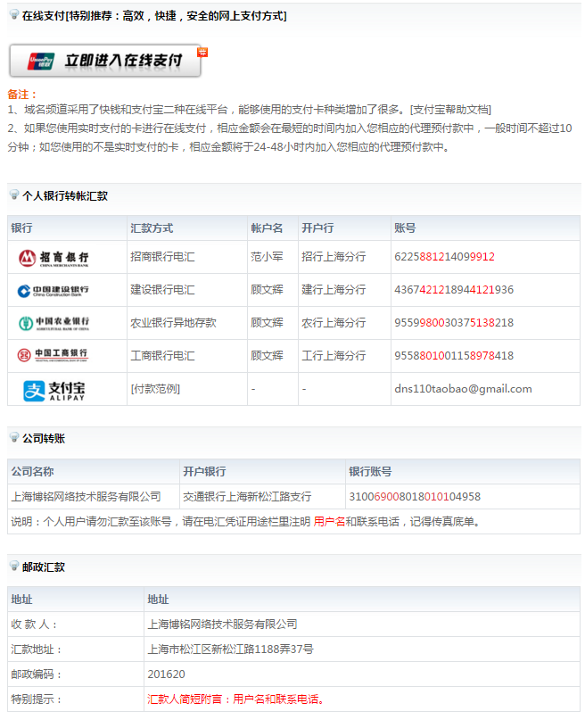The width and height of the screenshot is (585, 728).
Task: Click the 公司转账 bank account number 310069008018010104958
Action: pos(414,497)
